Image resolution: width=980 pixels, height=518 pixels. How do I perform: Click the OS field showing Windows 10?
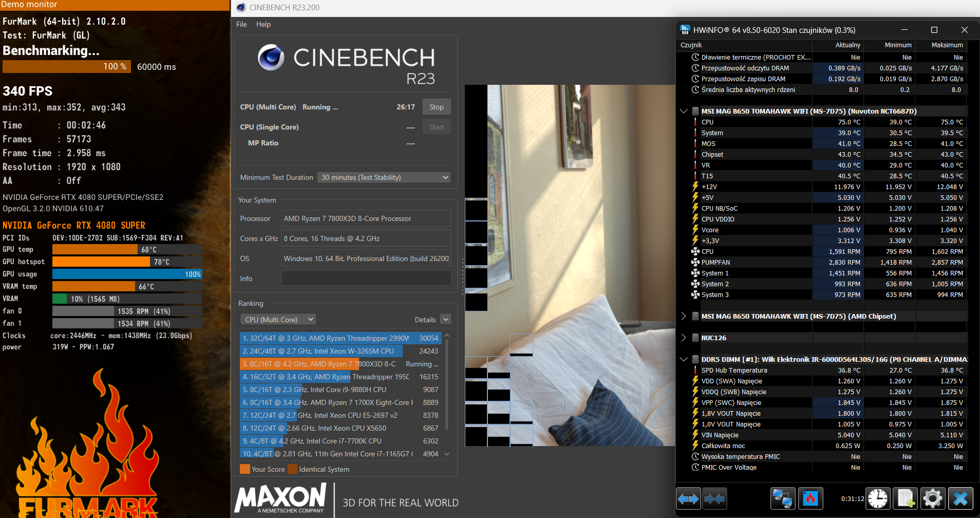[366, 258]
